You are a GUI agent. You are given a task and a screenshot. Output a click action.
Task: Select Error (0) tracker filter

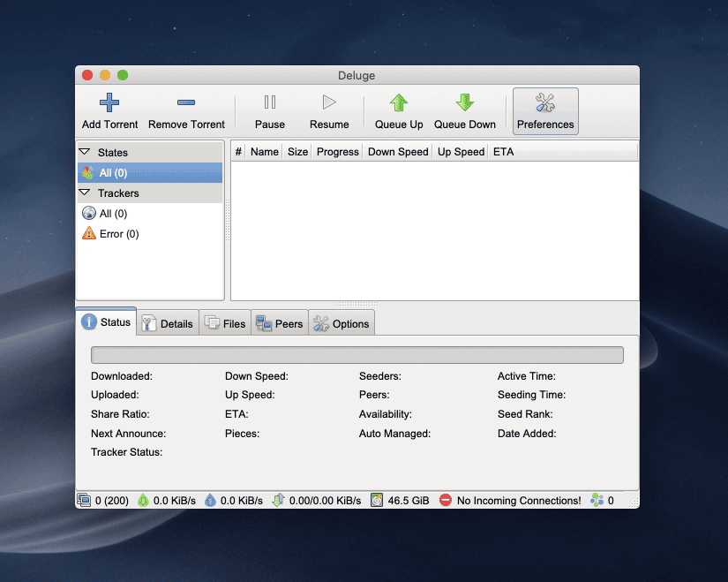click(x=118, y=234)
